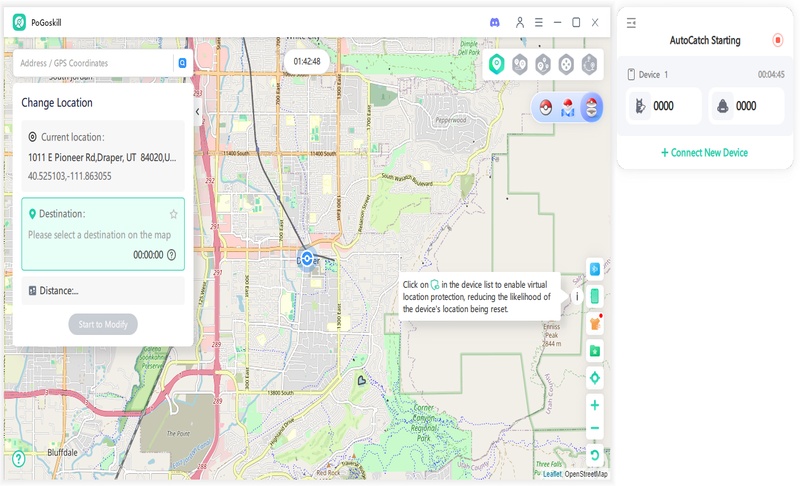This screenshot has height=486, width=800.
Task: Collapse the right device side panel
Action: [632, 22]
